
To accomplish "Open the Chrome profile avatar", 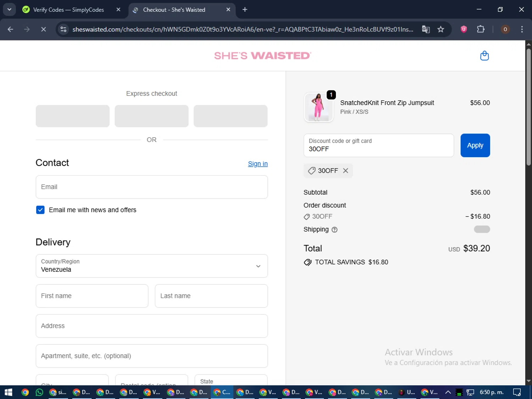I will (x=505, y=29).
